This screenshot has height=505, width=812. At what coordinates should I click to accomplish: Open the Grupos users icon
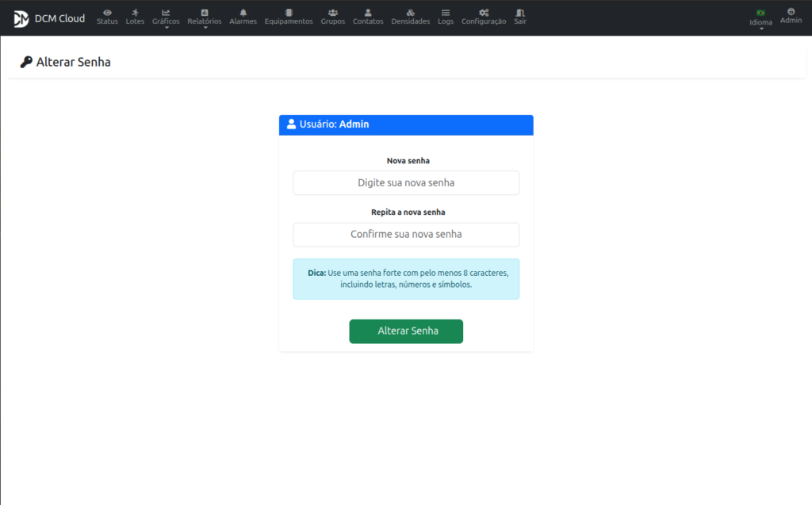pyautogui.click(x=332, y=13)
